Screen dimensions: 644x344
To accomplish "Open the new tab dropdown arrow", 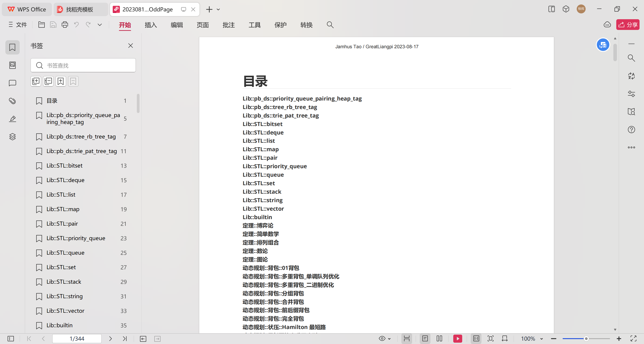I will click(218, 9).
